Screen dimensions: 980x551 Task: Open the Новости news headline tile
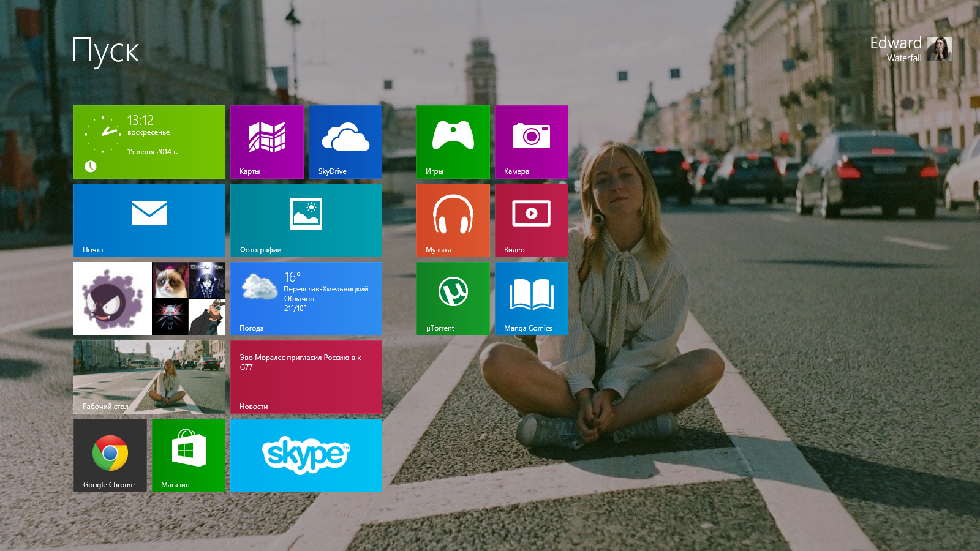click(306, 377)
